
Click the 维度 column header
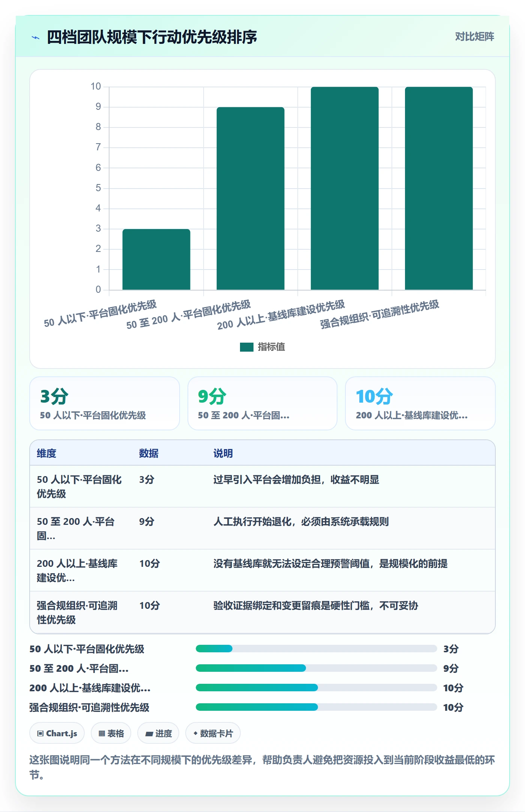pyautogui.click(x=46, y=453)
